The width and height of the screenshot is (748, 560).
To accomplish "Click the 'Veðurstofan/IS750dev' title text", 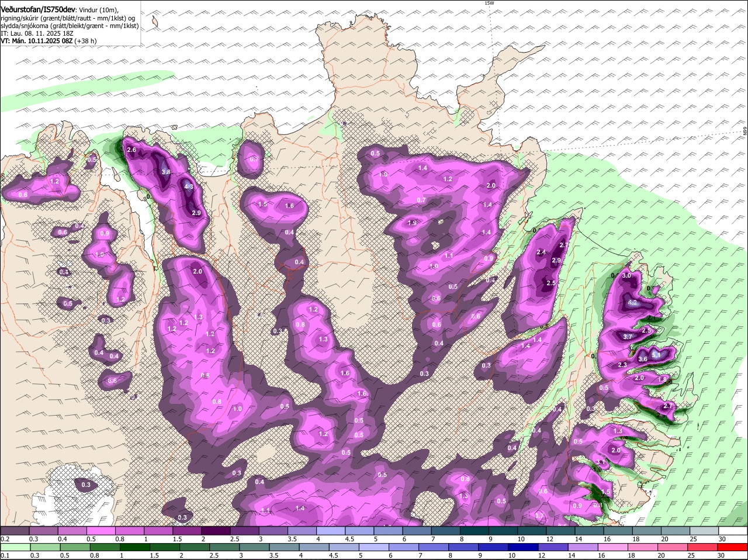I will point(38,10).
